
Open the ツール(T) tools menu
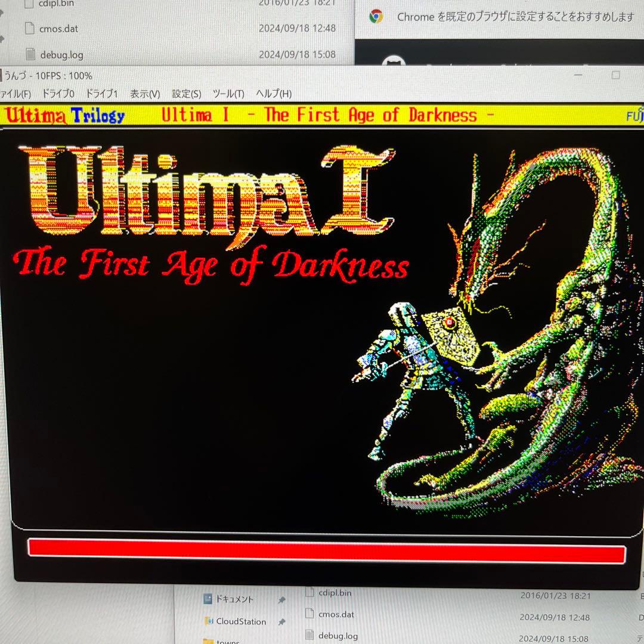228,94
